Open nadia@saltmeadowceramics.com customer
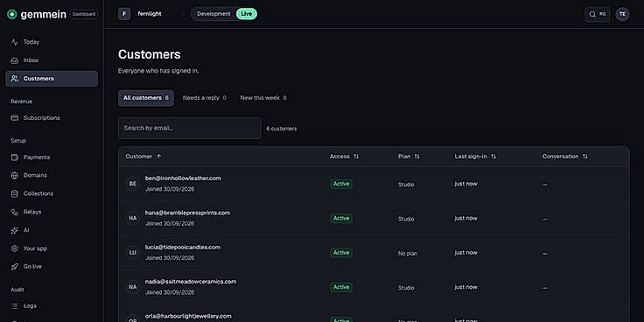The image size is (644, 322). (191, 282)
